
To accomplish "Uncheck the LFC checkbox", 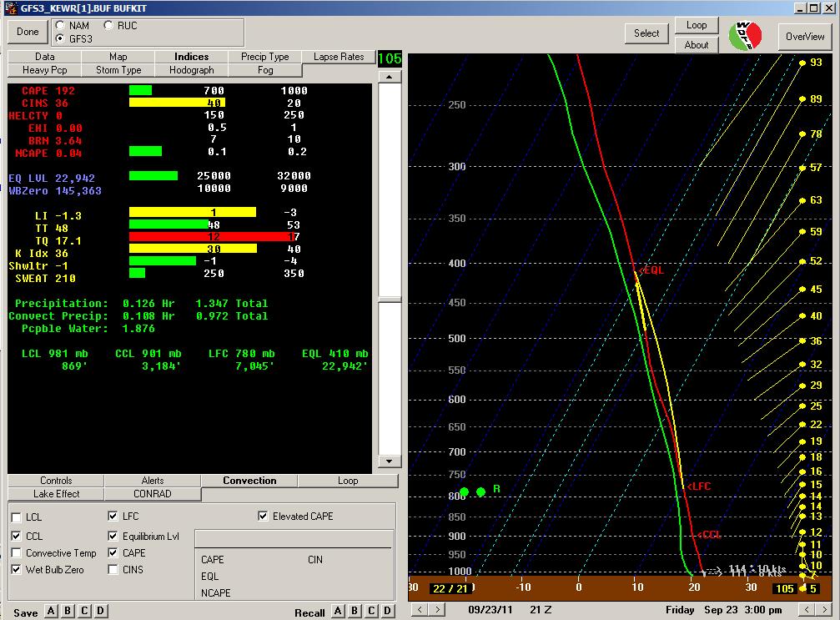I will [x=113, y=516].
